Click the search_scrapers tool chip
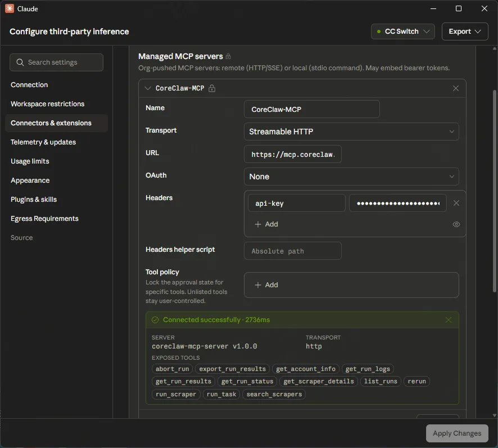The image size is (498, 448). [x=274, y=394]
